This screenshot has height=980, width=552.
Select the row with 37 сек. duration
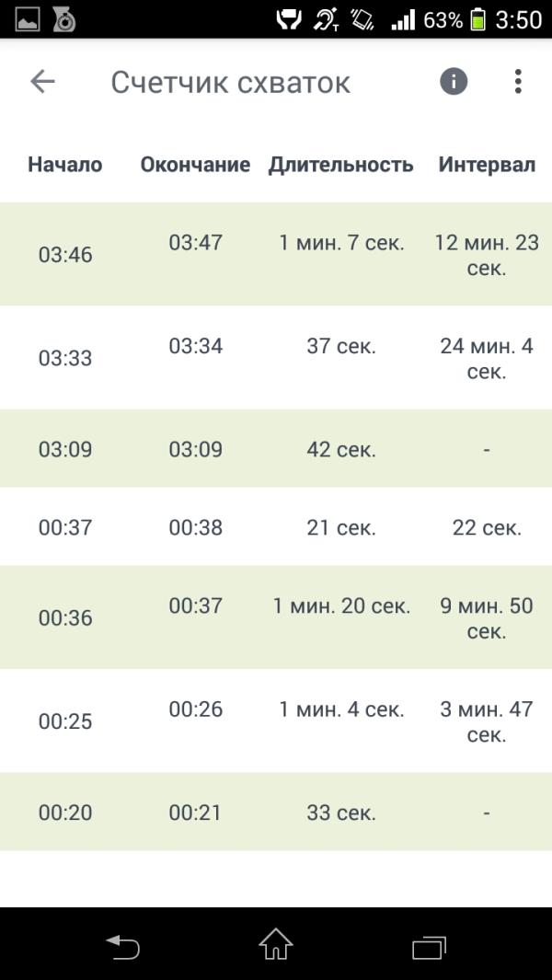point(276,358)
